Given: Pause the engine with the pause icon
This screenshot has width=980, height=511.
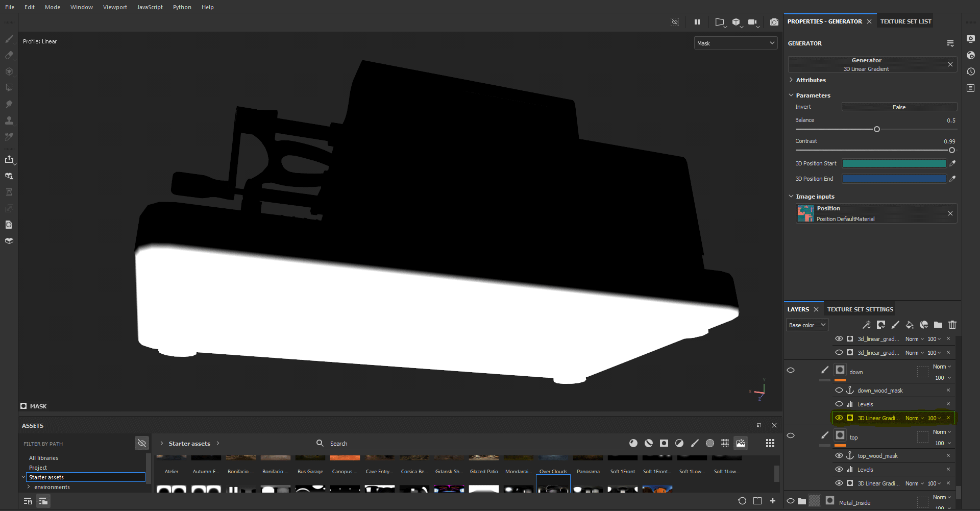Looking at the screenshot, I should click(697, 22).
